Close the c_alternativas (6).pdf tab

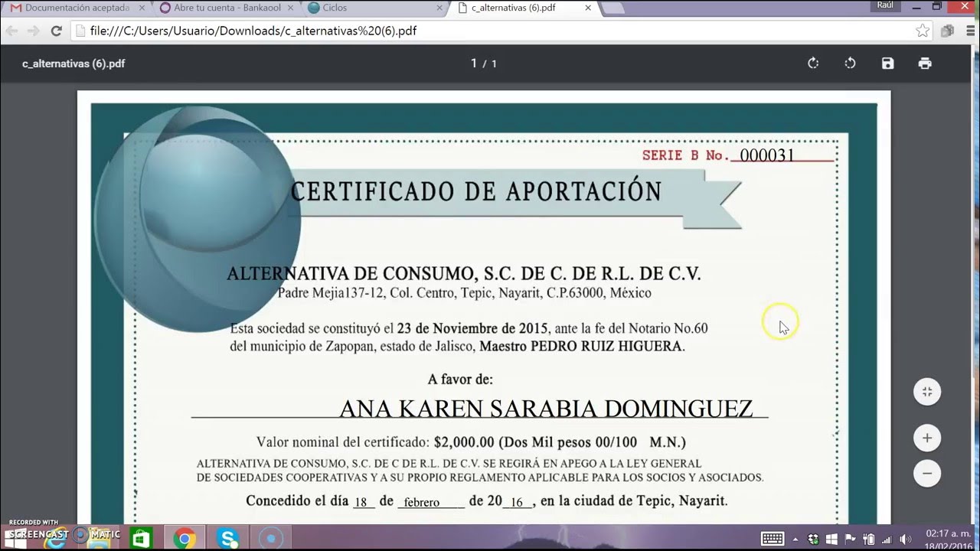click(x=588, y=8)
